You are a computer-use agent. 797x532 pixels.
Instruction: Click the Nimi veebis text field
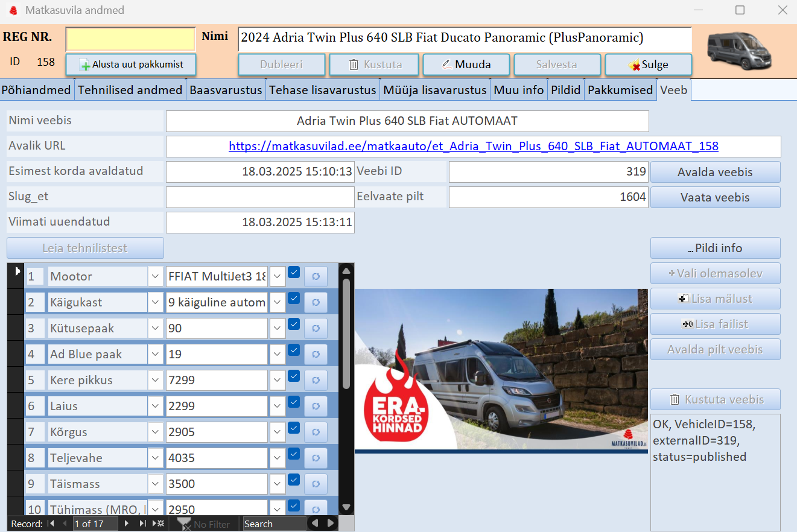point(407,121)
